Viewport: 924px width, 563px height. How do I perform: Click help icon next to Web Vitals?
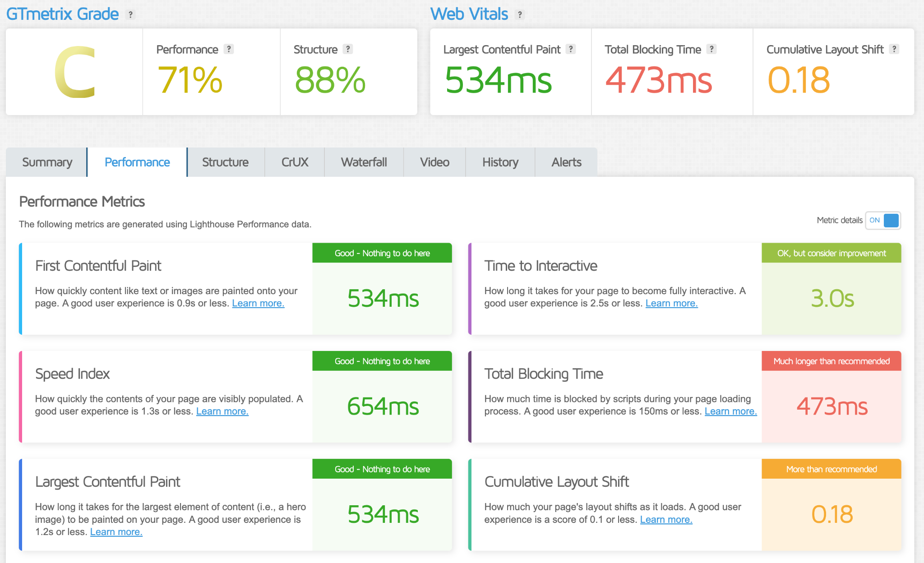[520, 14]
